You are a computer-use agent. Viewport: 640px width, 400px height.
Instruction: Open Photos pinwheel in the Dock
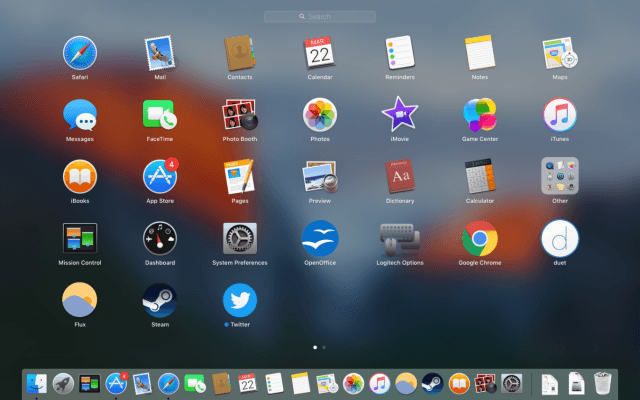click(353, 384)
